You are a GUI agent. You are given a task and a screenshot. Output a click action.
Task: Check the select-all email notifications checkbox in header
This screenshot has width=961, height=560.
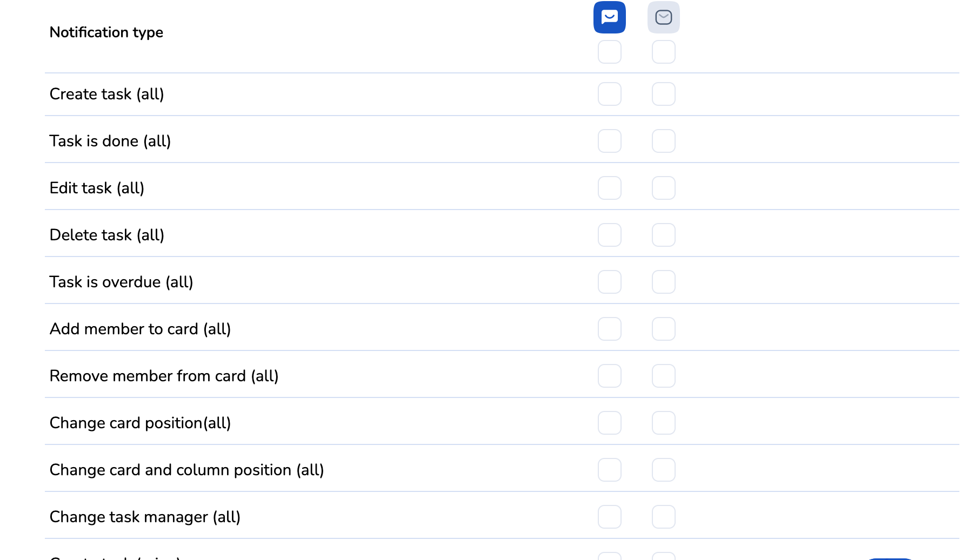(663, 52)
